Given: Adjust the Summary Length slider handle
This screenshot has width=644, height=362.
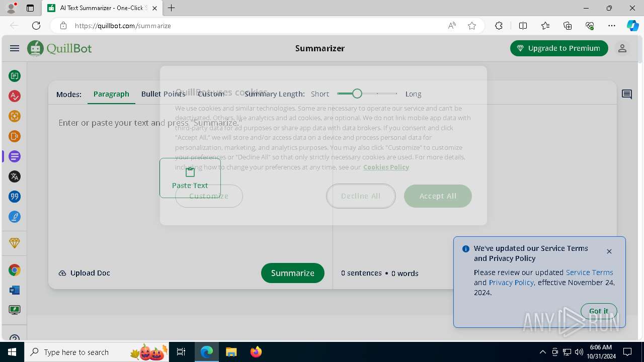Looking at the screenshot, I should (x=357, y=94).
